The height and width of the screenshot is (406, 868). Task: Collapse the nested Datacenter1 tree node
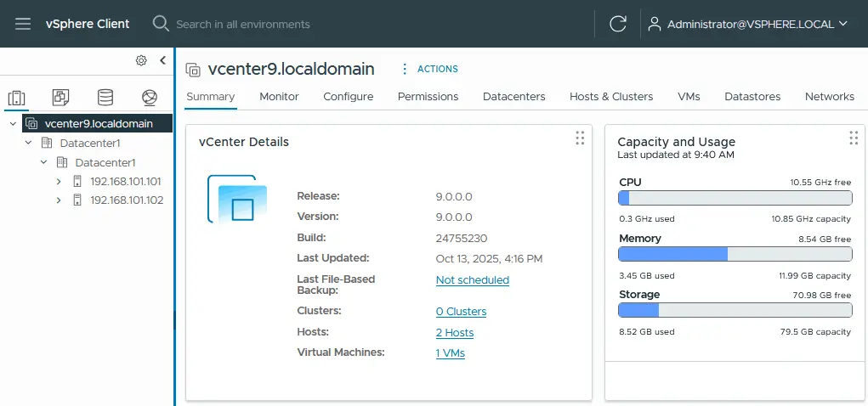43,162
